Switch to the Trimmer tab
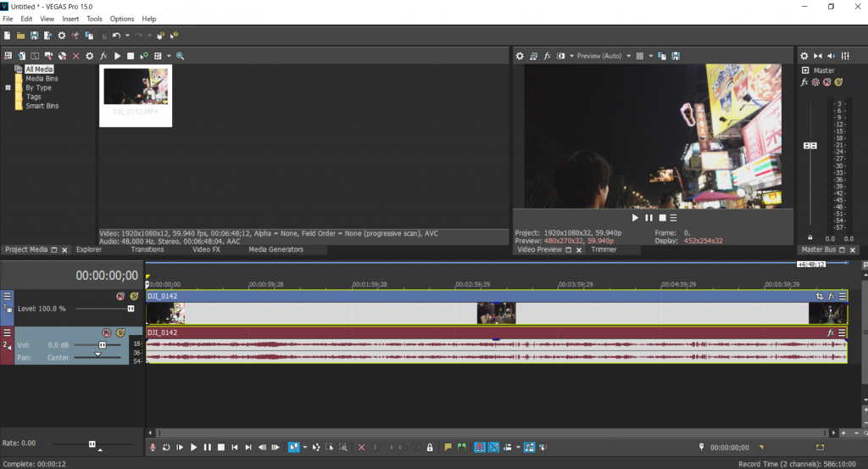Viewport: 868px width, 469px height. (604, 249)
